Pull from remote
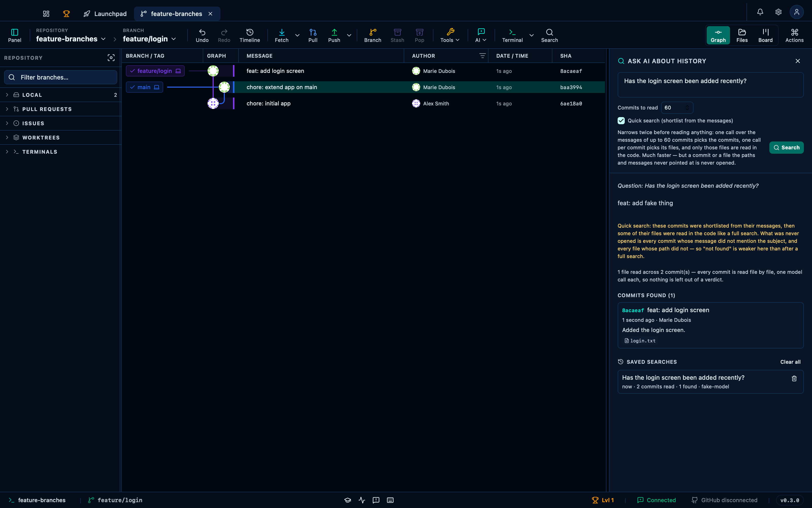This screenshot has height=508, width=812. 313,35
